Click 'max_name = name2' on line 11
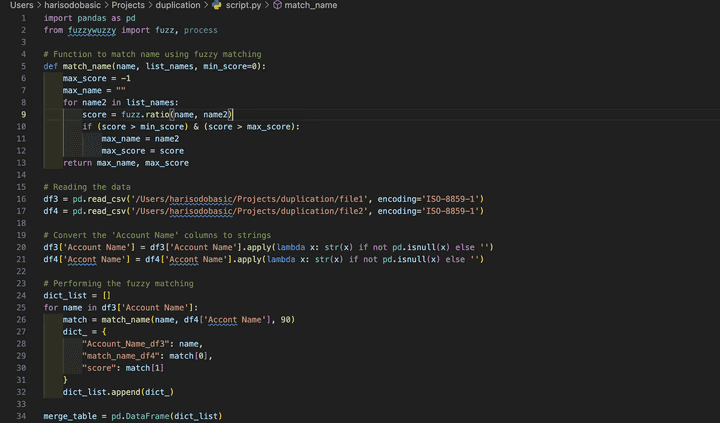 (x=140, y=139)
